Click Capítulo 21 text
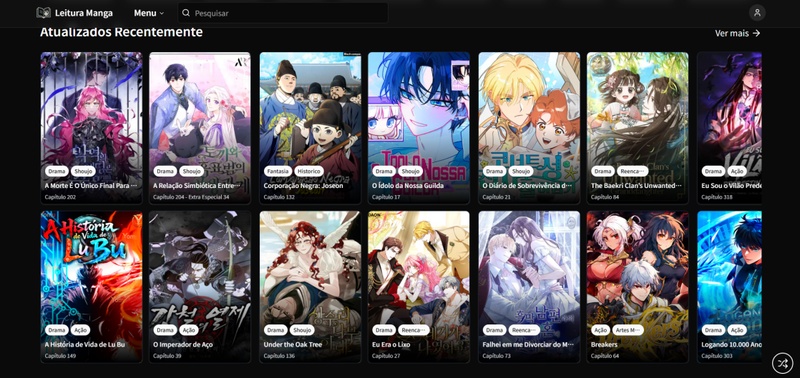The height and width of the screenshot is (378, 800). tap(496, 197)
